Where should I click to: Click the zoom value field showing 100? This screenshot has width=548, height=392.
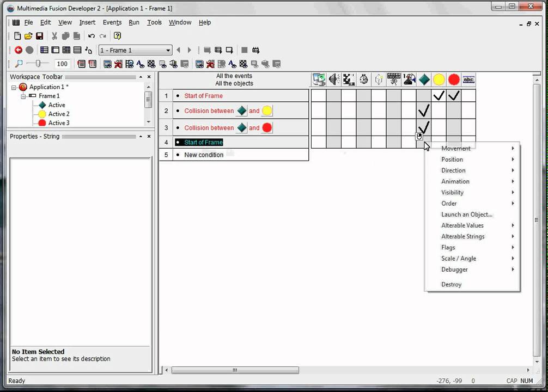[62, 64]
